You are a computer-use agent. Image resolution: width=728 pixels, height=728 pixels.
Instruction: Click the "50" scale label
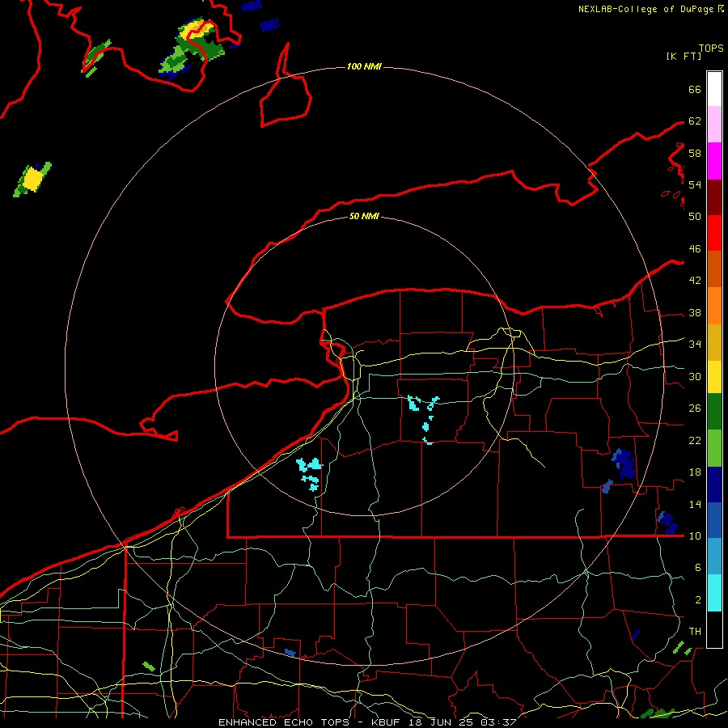695,216
